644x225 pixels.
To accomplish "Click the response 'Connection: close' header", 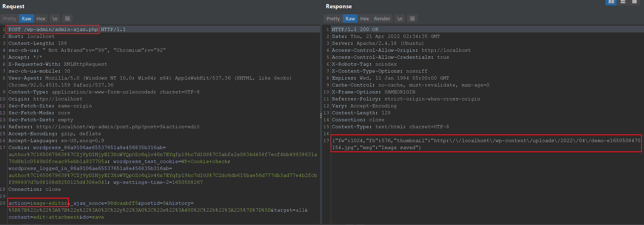I will click(x=358, y=120).
